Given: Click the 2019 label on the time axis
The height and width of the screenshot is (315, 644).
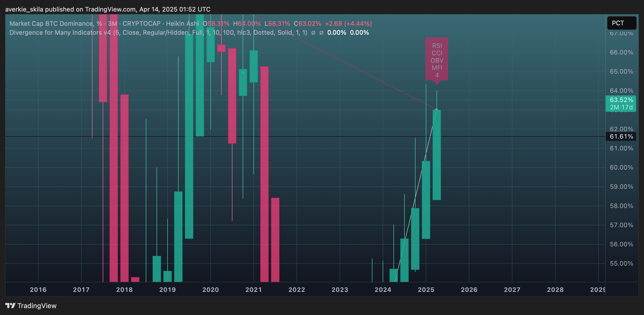Looking at the screenshot, I should [x=168, y=289].
